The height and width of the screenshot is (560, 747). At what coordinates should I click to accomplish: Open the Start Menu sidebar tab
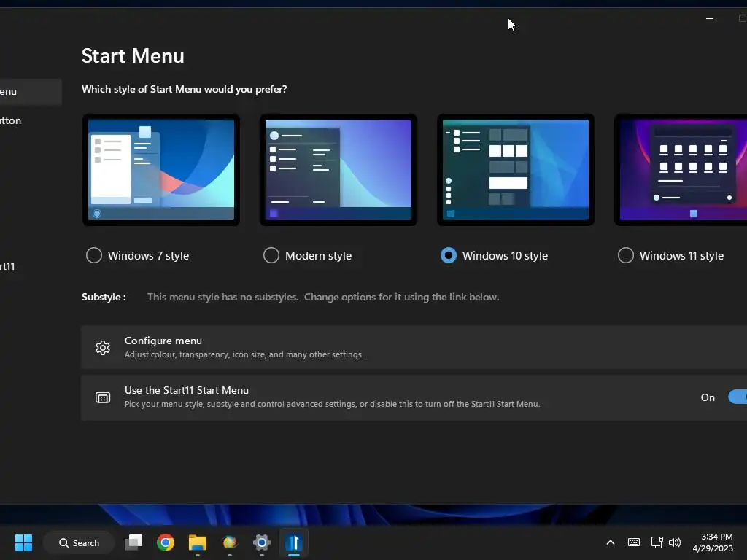point(31,91)
